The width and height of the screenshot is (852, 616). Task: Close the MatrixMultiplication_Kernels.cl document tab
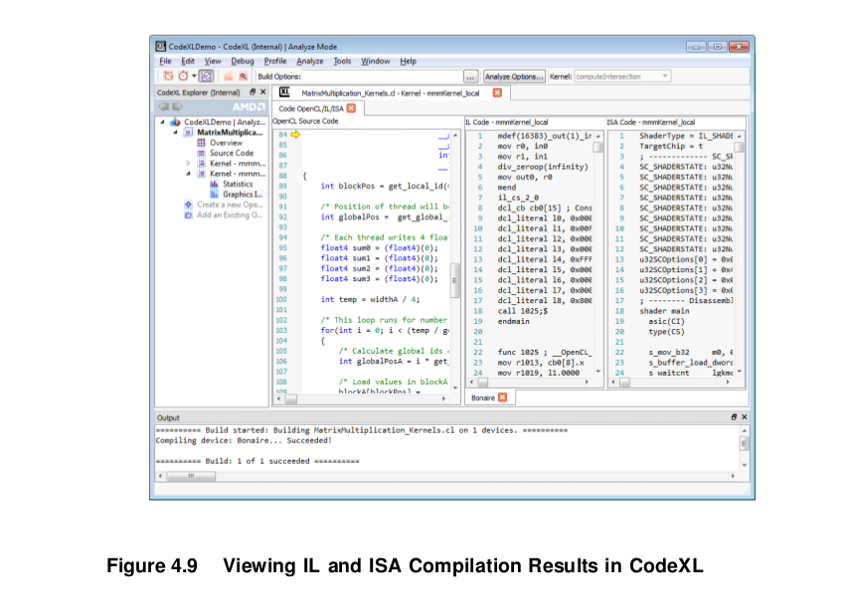click(x=497, y=92)
